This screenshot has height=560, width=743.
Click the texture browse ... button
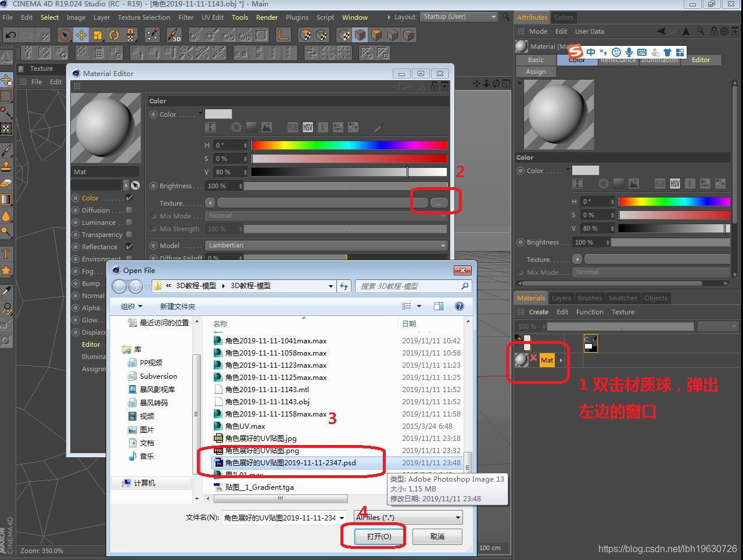pyautogui.click(x=439, y=203)
